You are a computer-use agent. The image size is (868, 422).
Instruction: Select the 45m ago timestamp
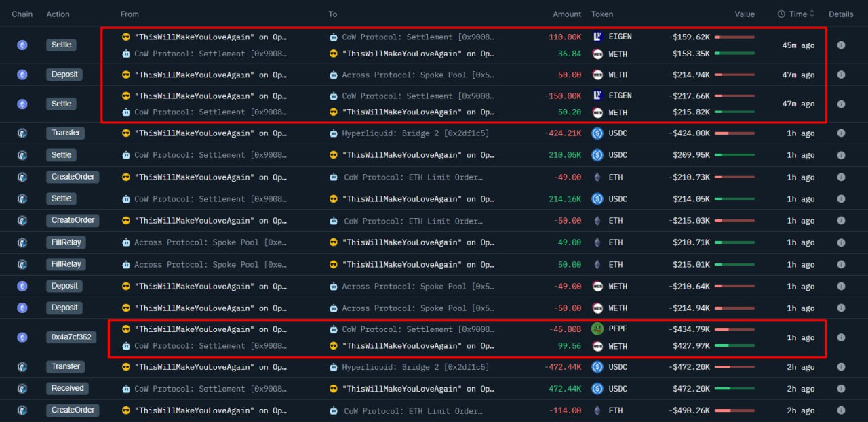[798, 45]
